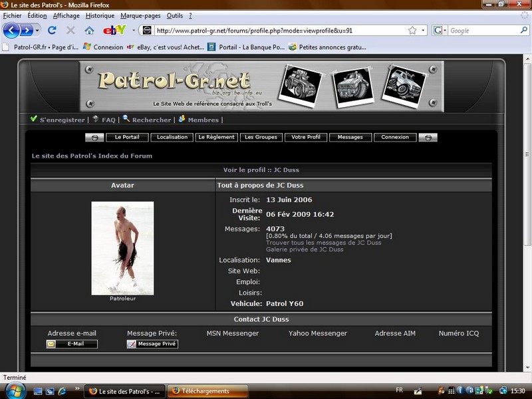Image resolution: width=532 pixels, height=399 pixels.
Task: Switch to the Téléchargements taskbar window
Action: [x=207, y=391]
